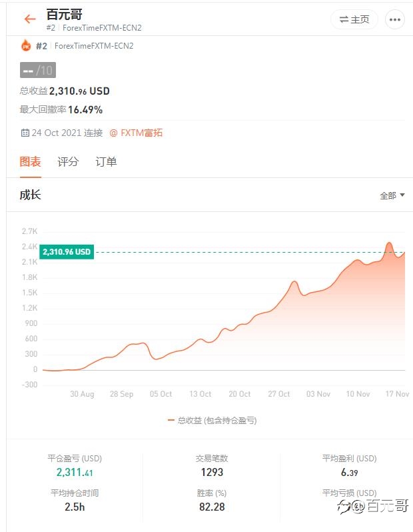Open the @ FXTM富拓 broker link
This screenshot has width=413, height=532.
(x=136, y=133)
